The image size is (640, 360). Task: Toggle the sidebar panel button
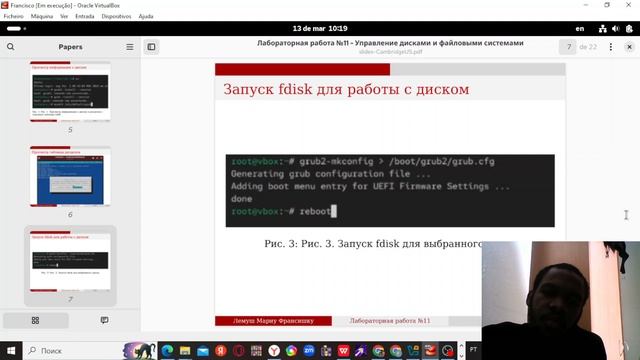click(151, 47)
